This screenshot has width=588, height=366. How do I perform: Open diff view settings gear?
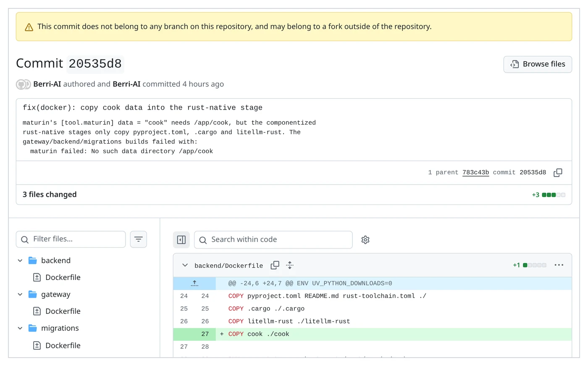tap(365, 240)
